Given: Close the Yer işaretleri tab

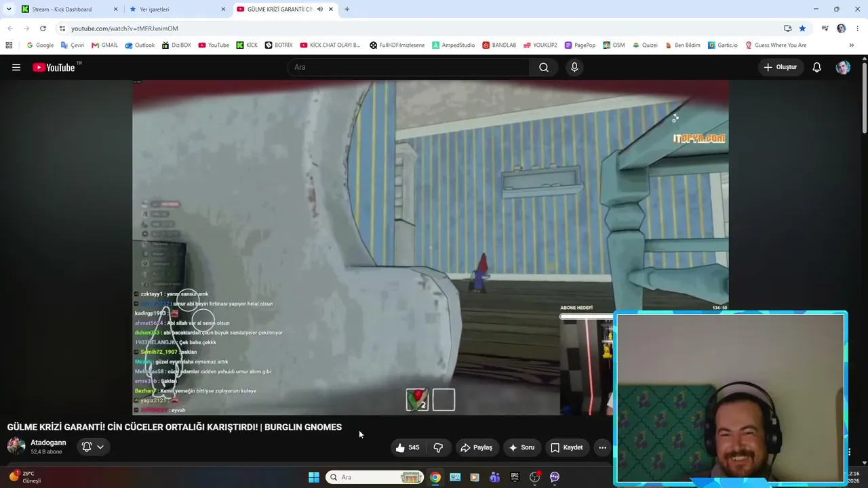Looking at the screenshot, I should [x=223, y=9].
